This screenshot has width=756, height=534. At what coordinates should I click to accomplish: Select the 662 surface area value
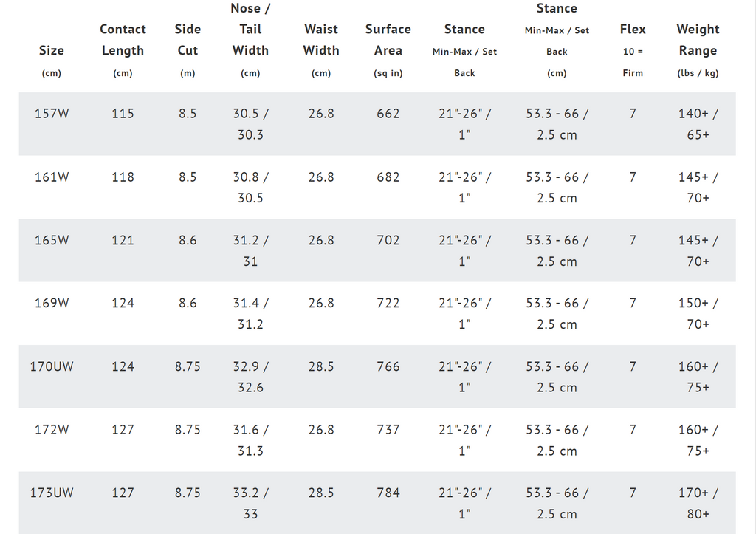pyautogui.click(x=388, y=114)
